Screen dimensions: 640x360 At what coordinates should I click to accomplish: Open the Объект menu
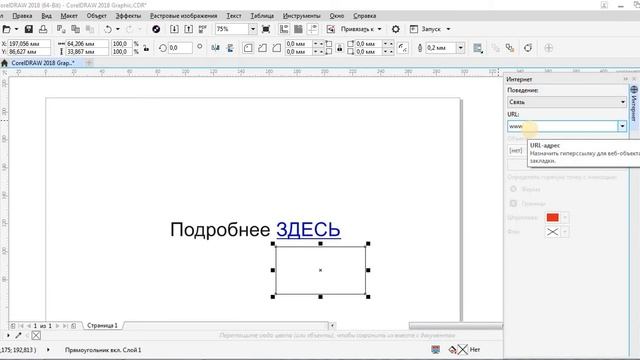pos(96,16)
